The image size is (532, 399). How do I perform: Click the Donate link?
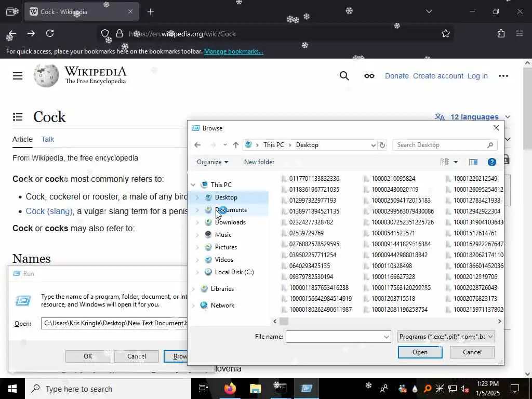(396, 76)
